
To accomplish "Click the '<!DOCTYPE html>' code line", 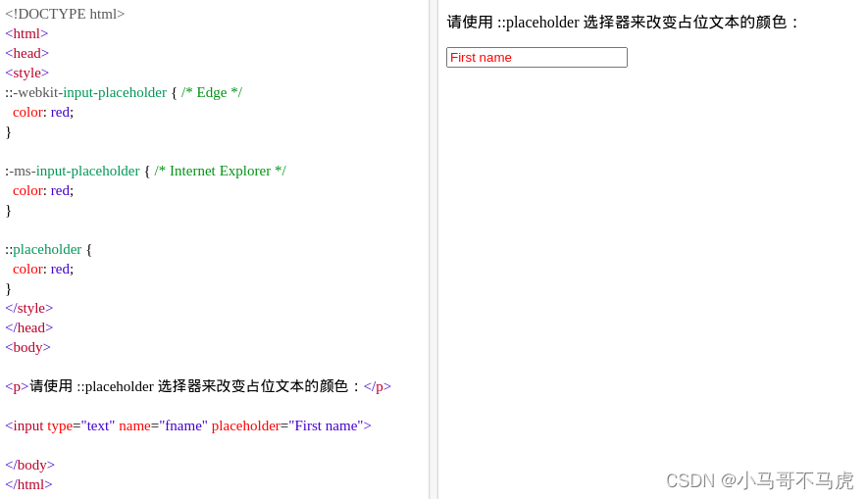I will pyautogui.click(x=65, y=14).
